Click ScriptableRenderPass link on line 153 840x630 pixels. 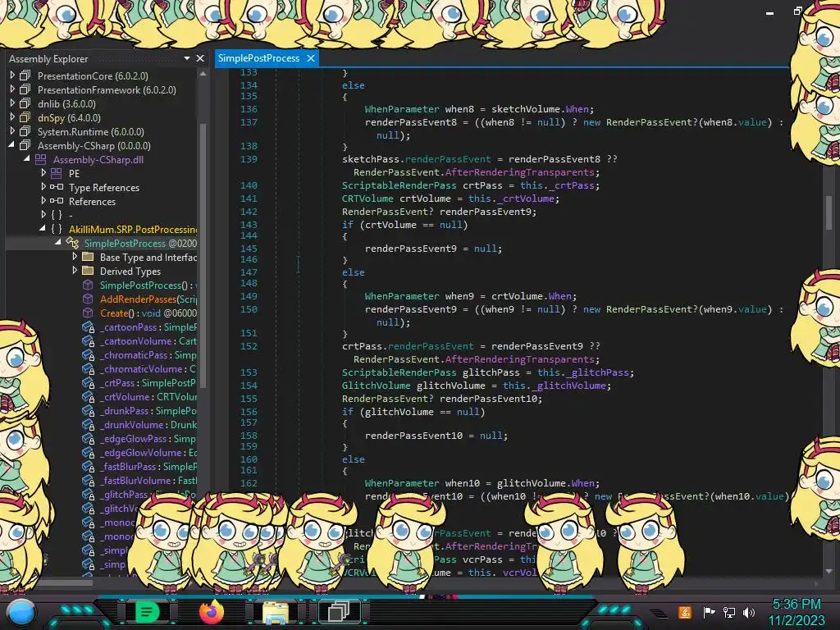[399, 372]
